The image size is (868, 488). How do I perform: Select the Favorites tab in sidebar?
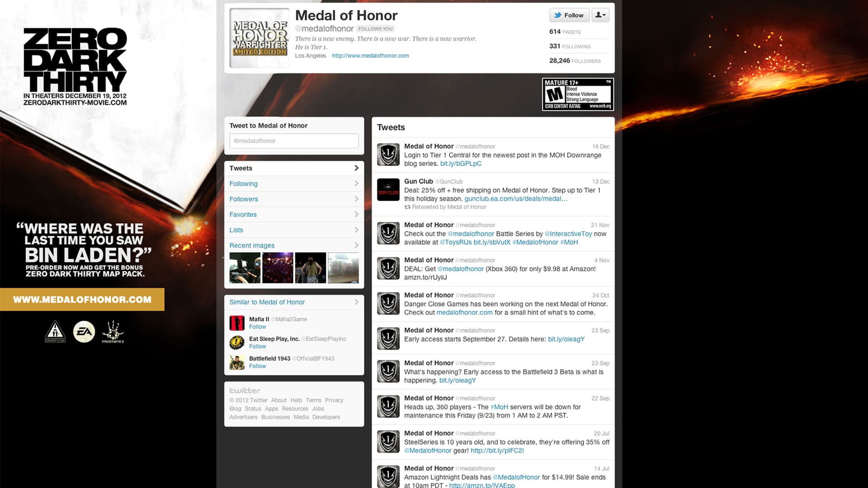point(294,215)
